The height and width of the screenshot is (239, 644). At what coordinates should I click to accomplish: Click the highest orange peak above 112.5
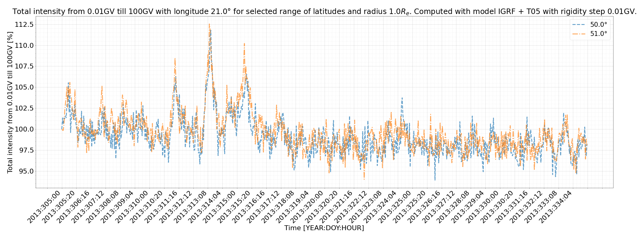pyautogui.click(x=209, y=24)
